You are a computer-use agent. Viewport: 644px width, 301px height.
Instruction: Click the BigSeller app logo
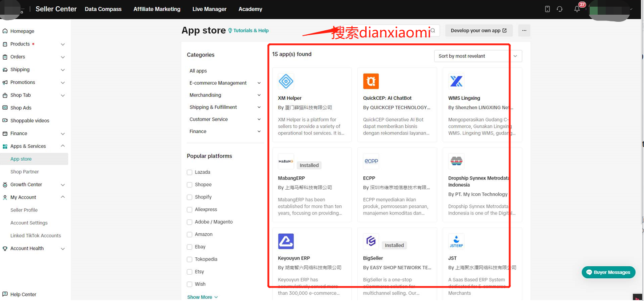point(371,241)
